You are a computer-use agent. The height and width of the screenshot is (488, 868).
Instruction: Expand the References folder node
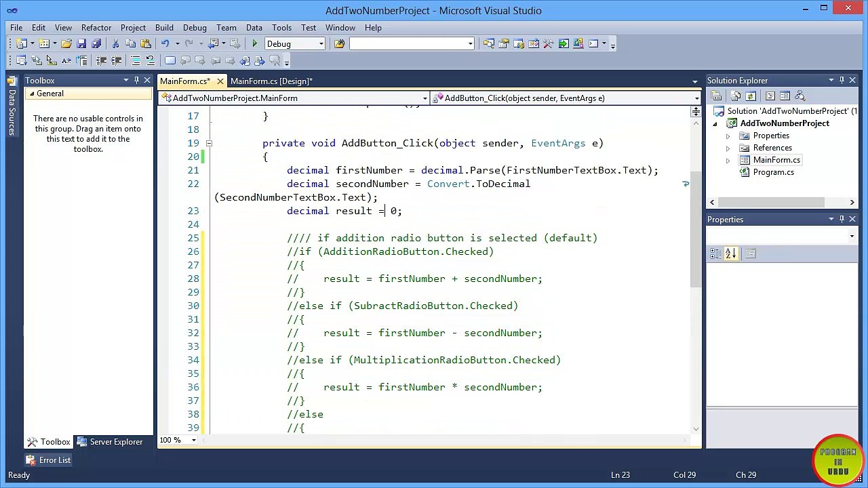pyautogui.click(x=728, y=148)
